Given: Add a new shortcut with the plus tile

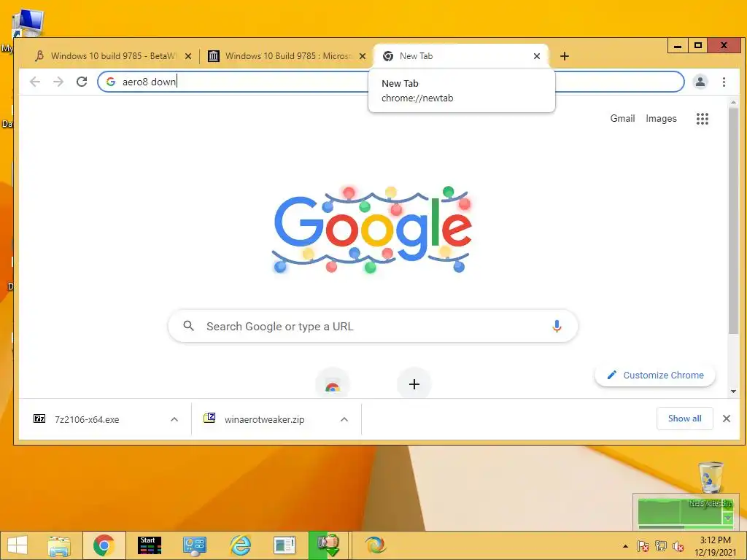Looking at the screenshot, I should tap(414, 384).
